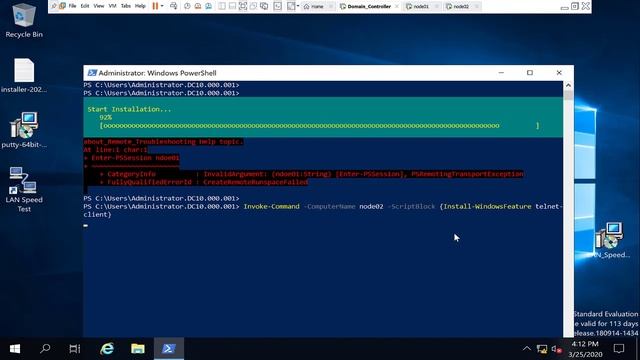Click the pin icon in the VMware toolbar
Viewport: 640px width, 360px height.
click(x=53, y=6)
